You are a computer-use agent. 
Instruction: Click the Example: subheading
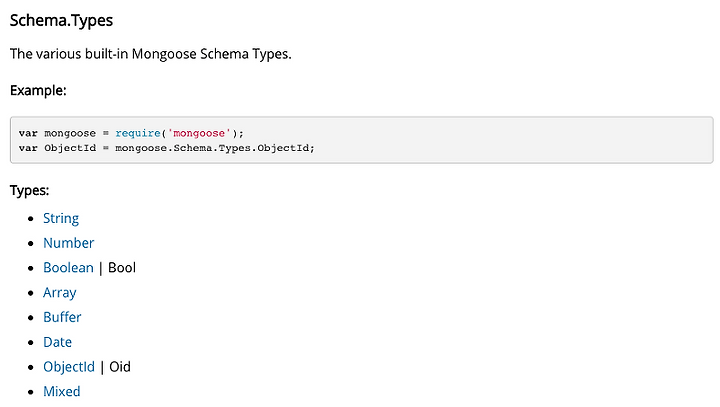(38, 90)
